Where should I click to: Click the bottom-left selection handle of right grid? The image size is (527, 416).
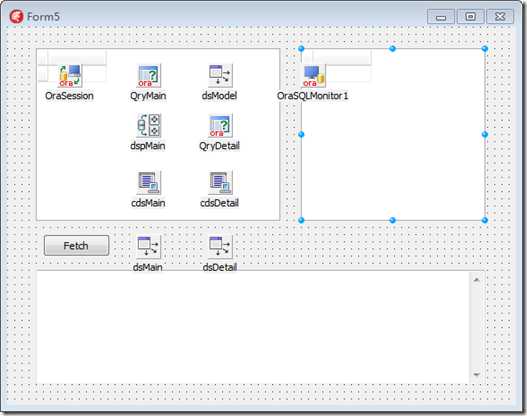click(x=301, y=220)
